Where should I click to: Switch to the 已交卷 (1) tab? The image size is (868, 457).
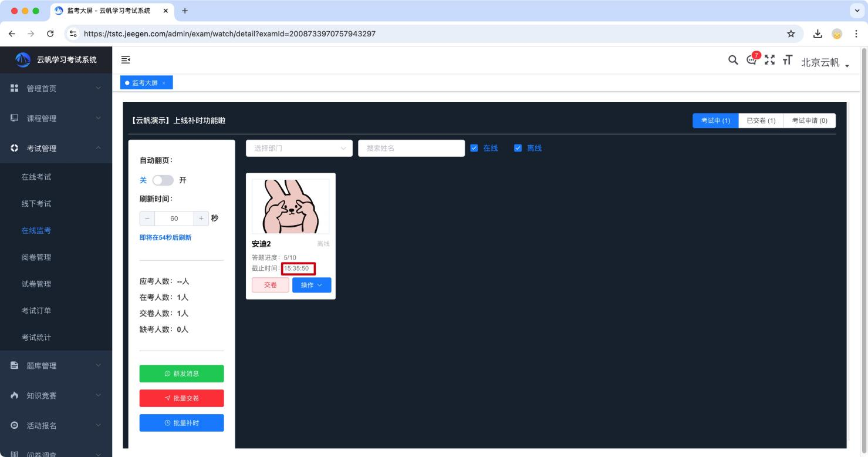click(x=761, y=120)
